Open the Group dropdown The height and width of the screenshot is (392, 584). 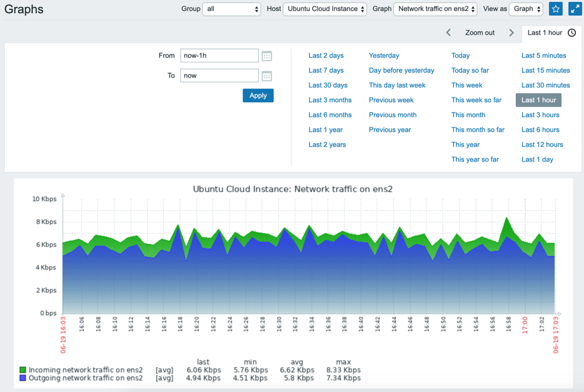click(x=231, y=9)
